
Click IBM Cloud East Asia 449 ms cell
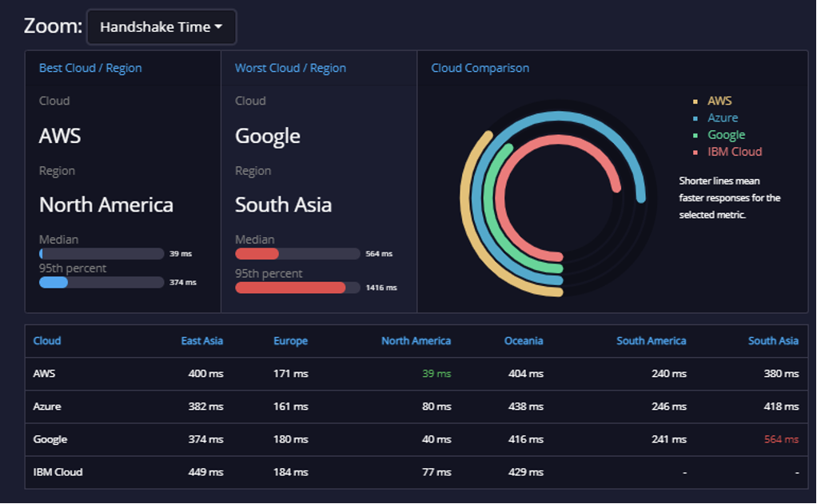[x=205, y=472]
